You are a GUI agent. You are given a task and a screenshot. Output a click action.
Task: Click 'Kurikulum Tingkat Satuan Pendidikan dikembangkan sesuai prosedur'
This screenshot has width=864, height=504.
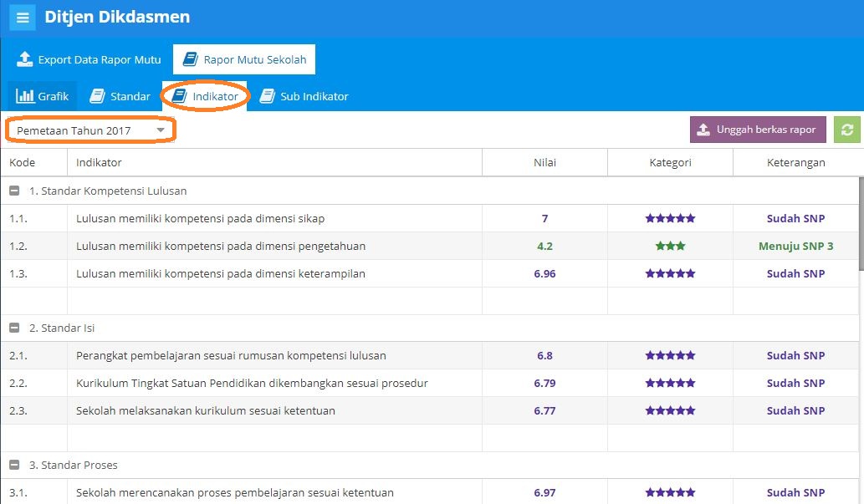252,384
